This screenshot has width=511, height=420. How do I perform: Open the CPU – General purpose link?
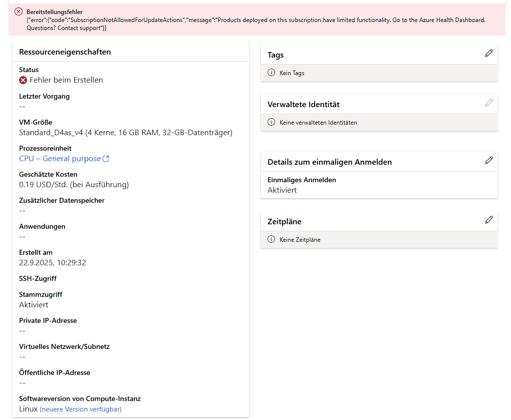tap(60, 159)
